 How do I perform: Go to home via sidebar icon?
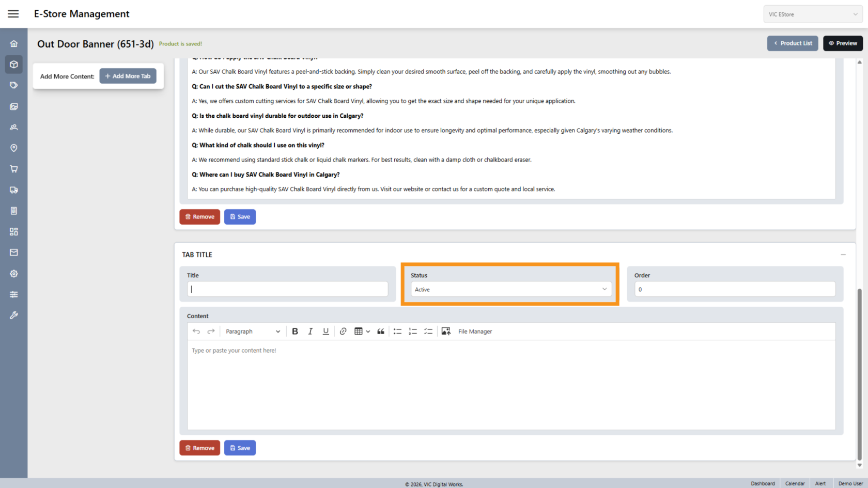tap(14, 44)
